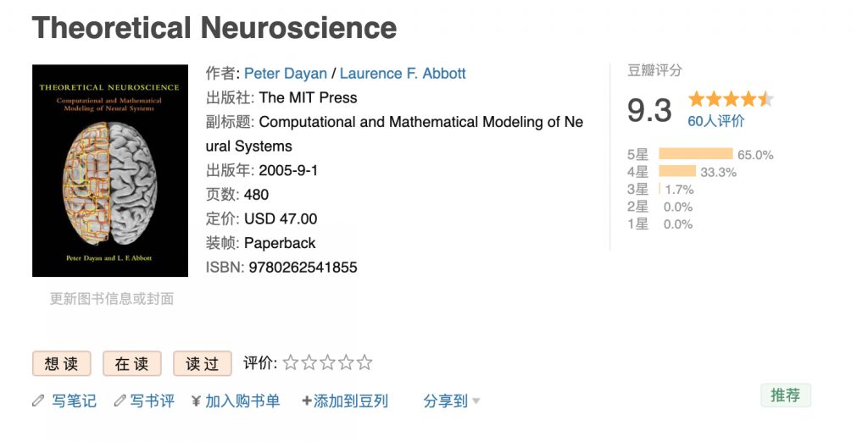Click the pencil icon beside 写笔记
This screenshot has width=868, height=442.
(38, 401)
